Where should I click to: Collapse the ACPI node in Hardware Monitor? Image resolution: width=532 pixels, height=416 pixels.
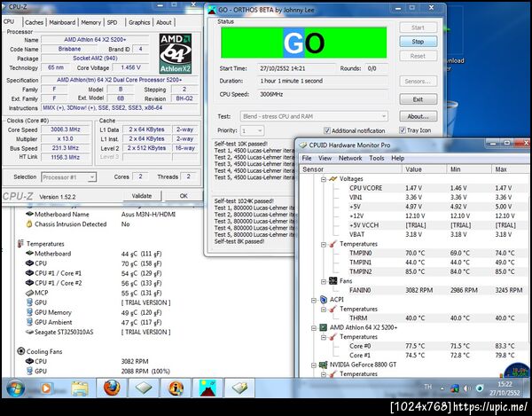[x=314, y=300]
